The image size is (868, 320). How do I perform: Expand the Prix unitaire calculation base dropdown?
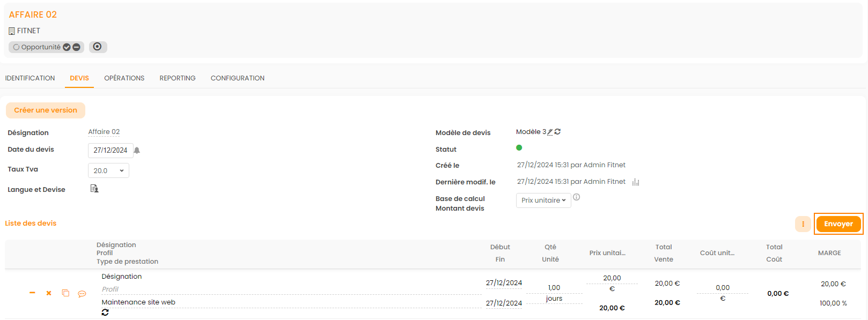point(543,200)
